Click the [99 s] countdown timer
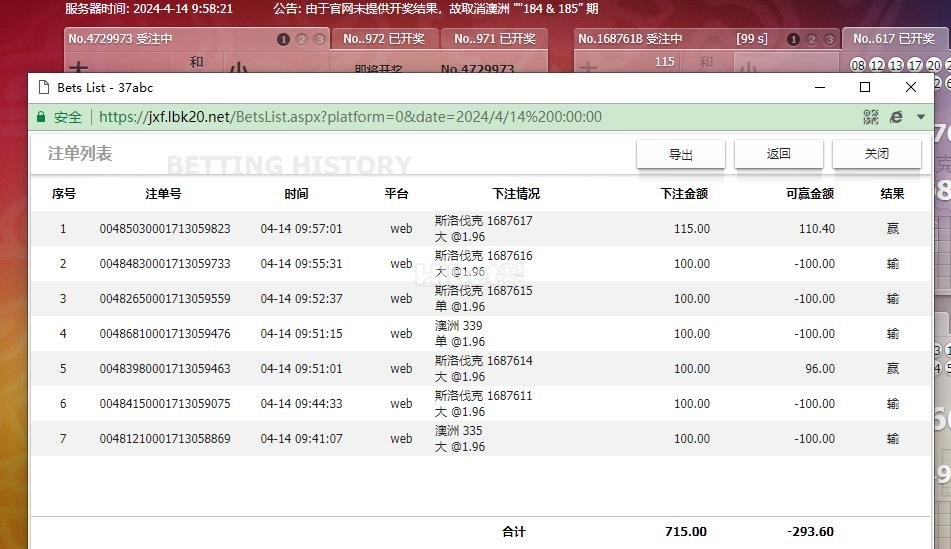This screenshot has width=951, height=549. 752,39
